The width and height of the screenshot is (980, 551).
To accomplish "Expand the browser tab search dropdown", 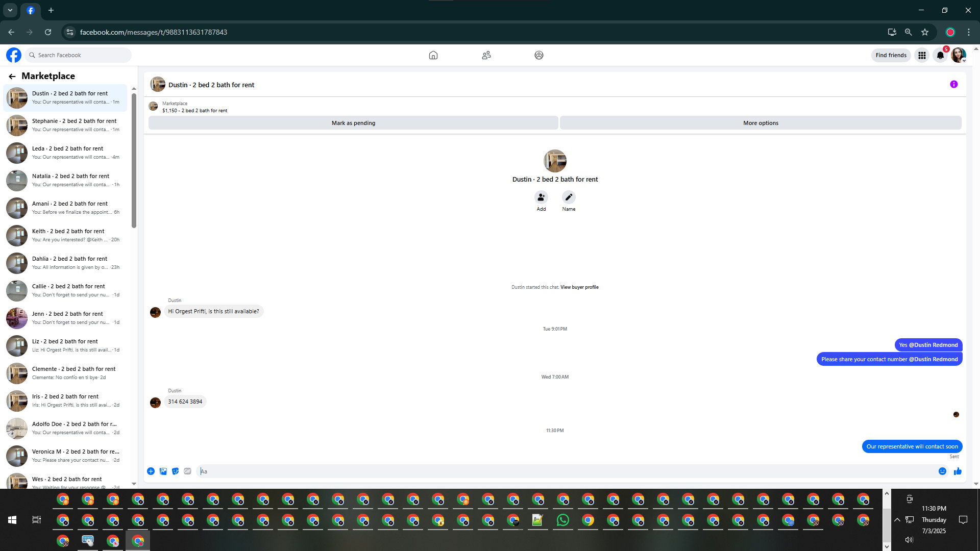I will 10,10.
